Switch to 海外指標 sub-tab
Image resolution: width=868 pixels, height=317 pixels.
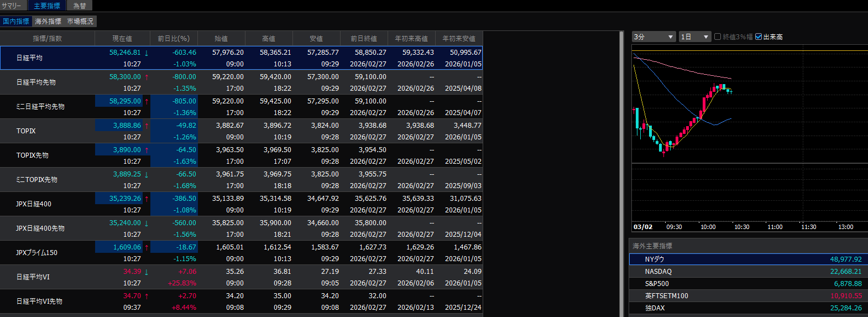[48, 21]
